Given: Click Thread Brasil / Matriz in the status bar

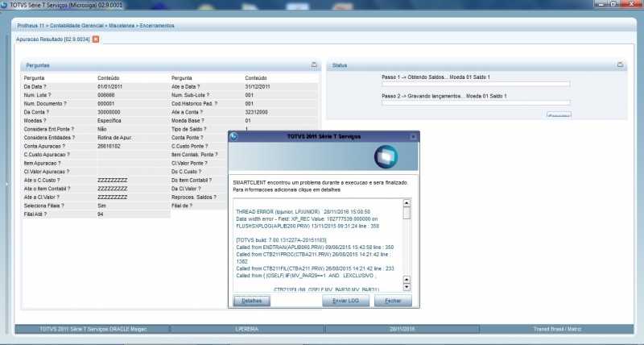Looking at the screenshot, I should [x=557, y=330].
